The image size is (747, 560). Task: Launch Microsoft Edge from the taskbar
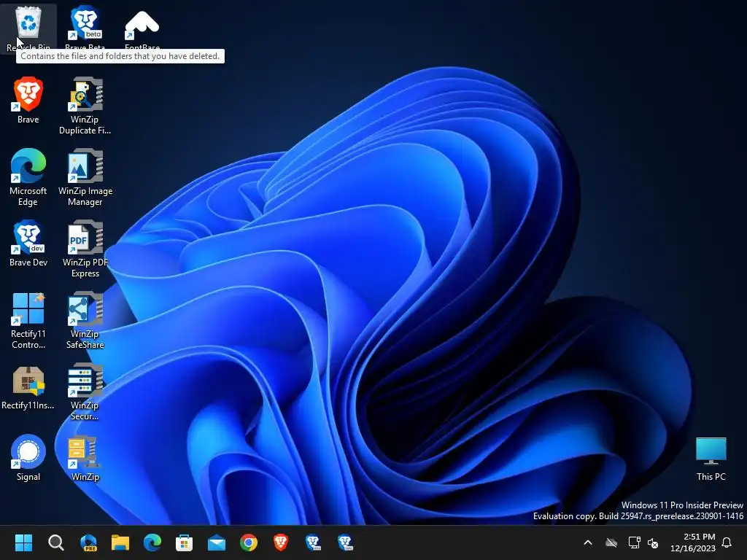tap(152, 542)
